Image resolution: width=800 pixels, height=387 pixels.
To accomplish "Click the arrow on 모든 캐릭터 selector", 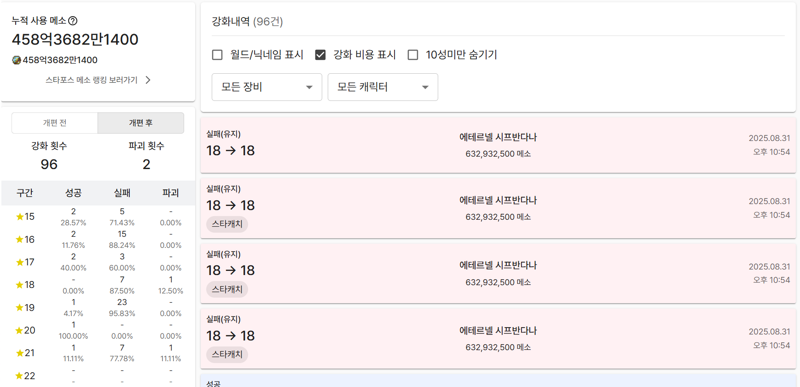I will [425, 88].
